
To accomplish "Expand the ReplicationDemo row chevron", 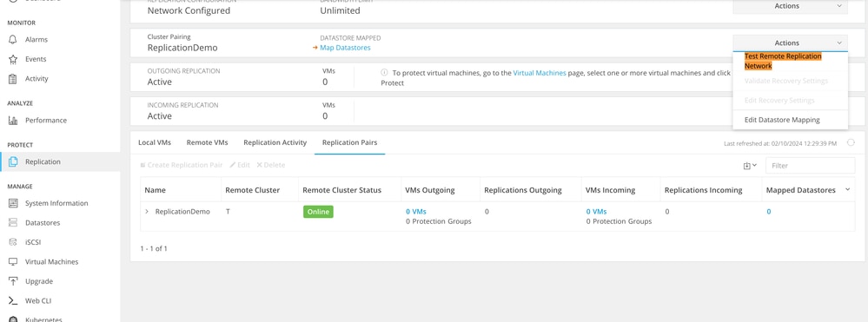I will point(147,212).
